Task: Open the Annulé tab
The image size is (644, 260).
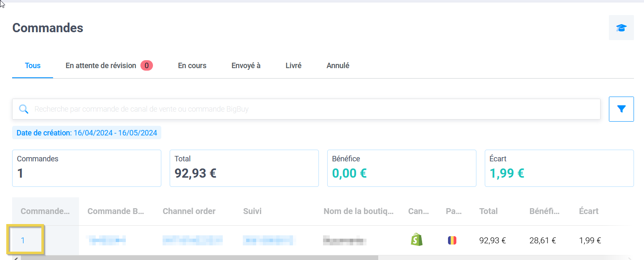Action: (338, 66)
